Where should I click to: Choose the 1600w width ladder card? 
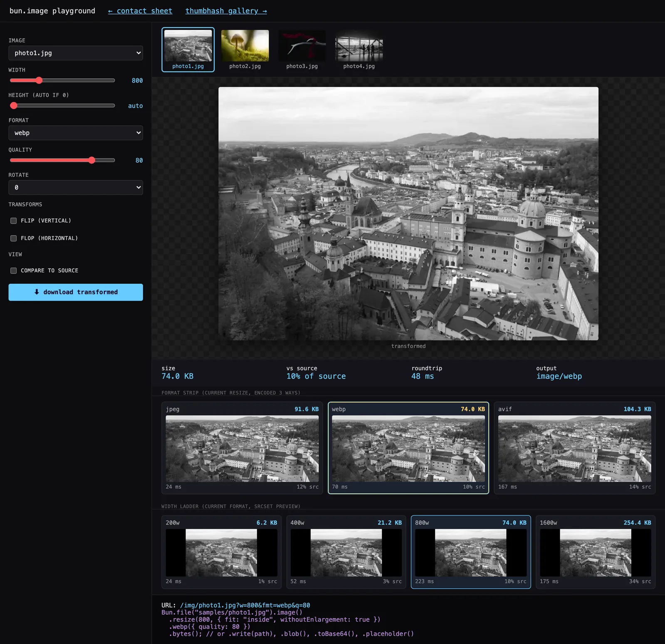(596, 552)
